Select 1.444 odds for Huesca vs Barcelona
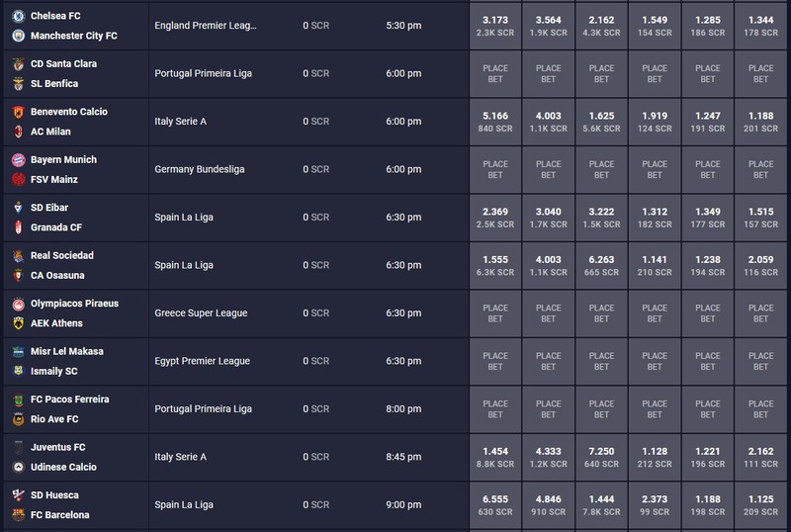 point(601,505)
